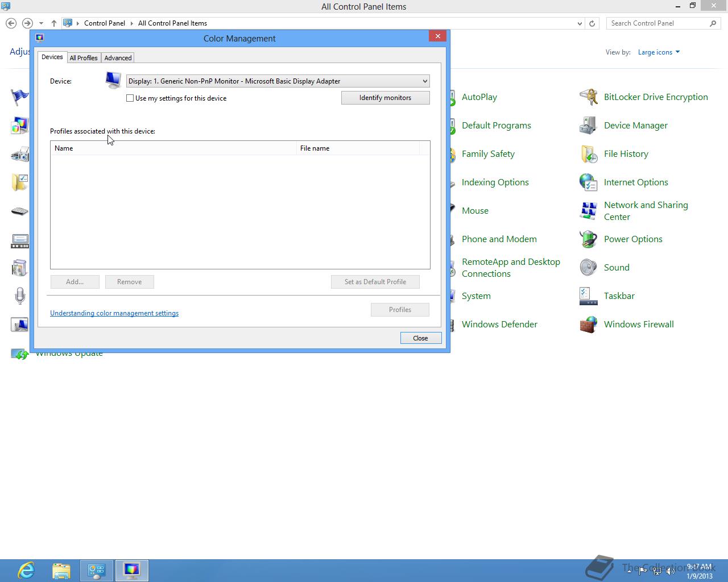728x582 pixels.
Task: Click Power Options icon
Action: coord(588,239)
